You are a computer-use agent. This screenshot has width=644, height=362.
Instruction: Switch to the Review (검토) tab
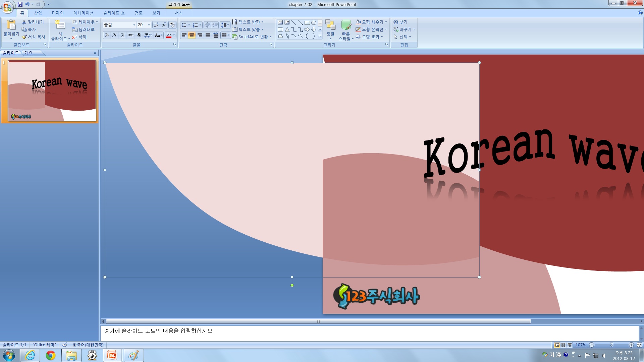139,13
